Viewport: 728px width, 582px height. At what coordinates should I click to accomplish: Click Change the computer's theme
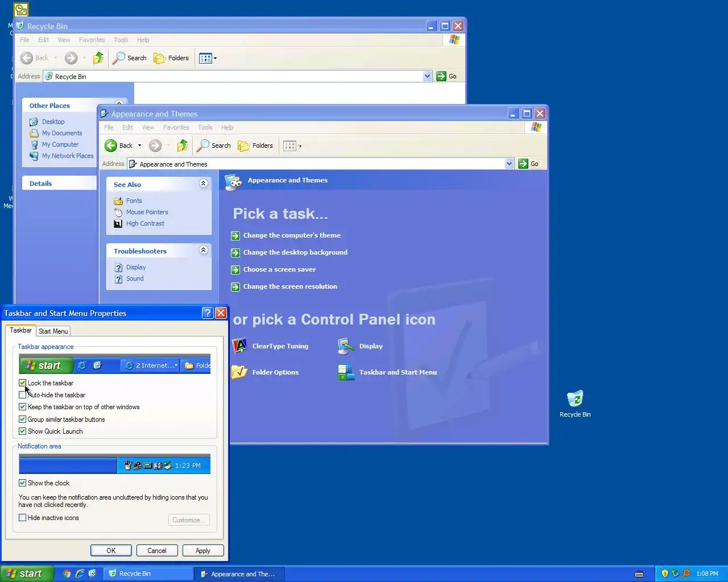pos(292,235)
